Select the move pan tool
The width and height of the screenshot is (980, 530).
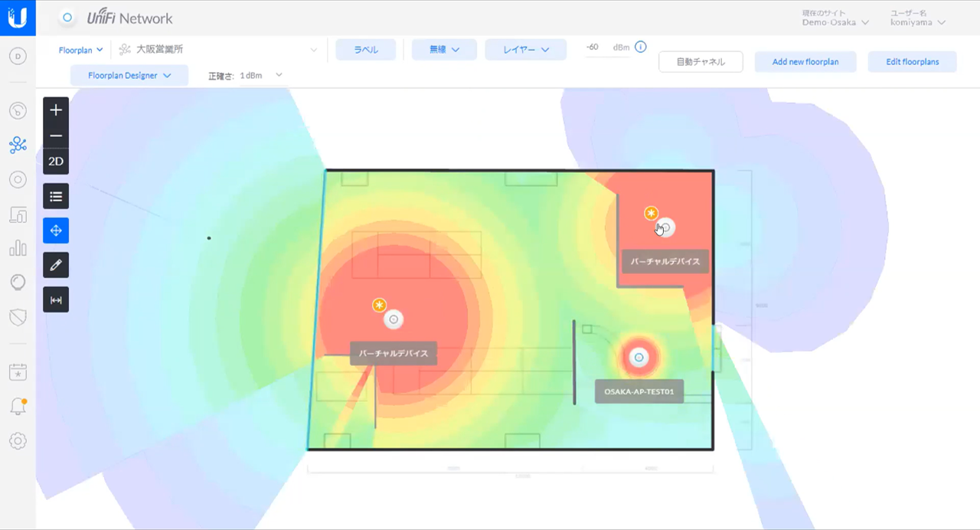tap(56, 231)
